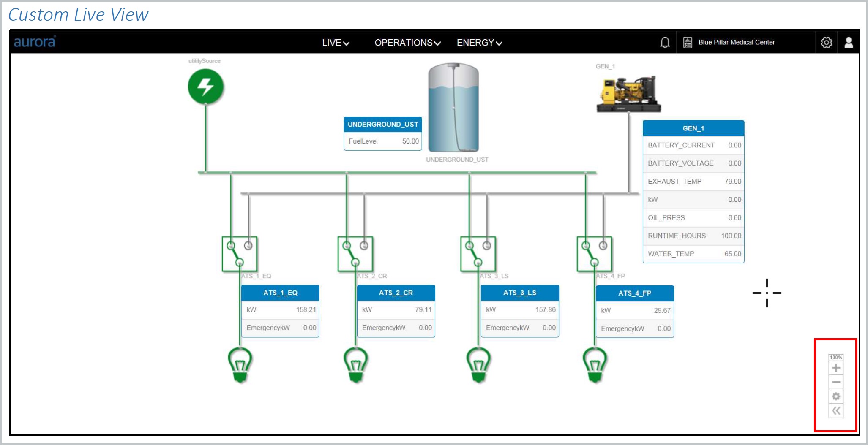Collapse zoom panel with double chevron
The width and height of the screenshot is (868, 445).
point(836,411)
